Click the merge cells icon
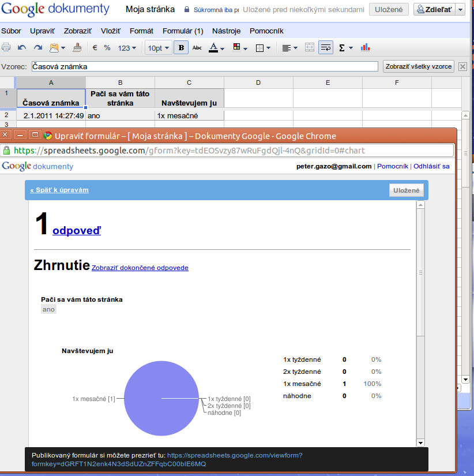This screenshot has height=476, width=474. pyautogui.click(x=310, y=48)
